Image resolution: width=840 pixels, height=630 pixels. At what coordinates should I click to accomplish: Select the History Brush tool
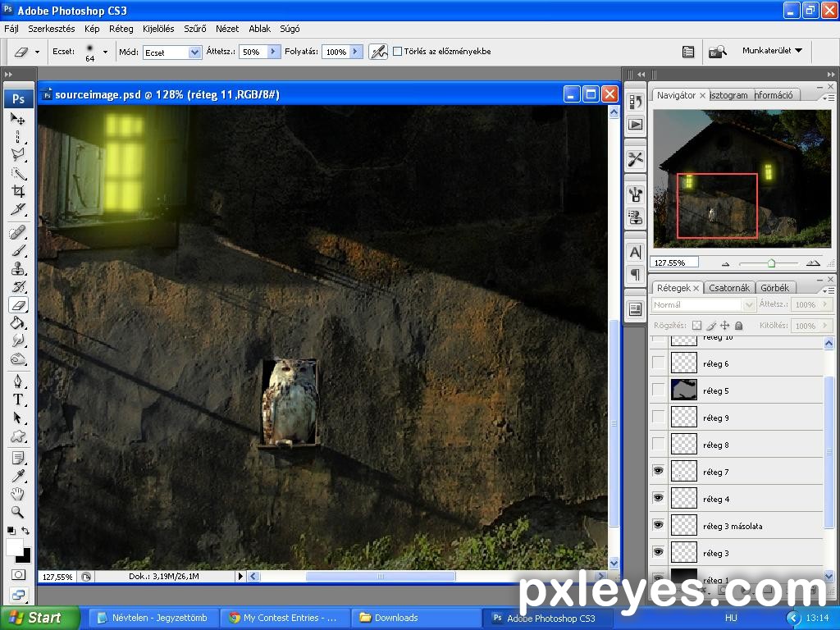click(18, 287)
